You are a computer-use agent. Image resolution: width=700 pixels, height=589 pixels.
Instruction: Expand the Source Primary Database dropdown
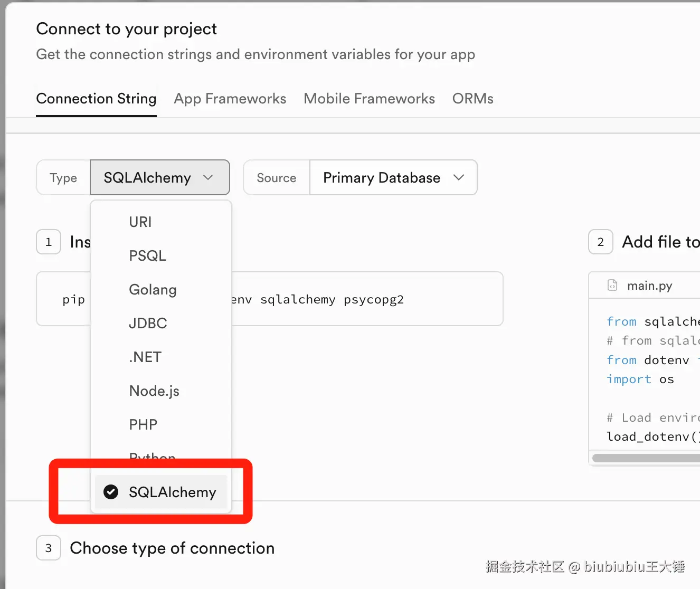point(393,177)
